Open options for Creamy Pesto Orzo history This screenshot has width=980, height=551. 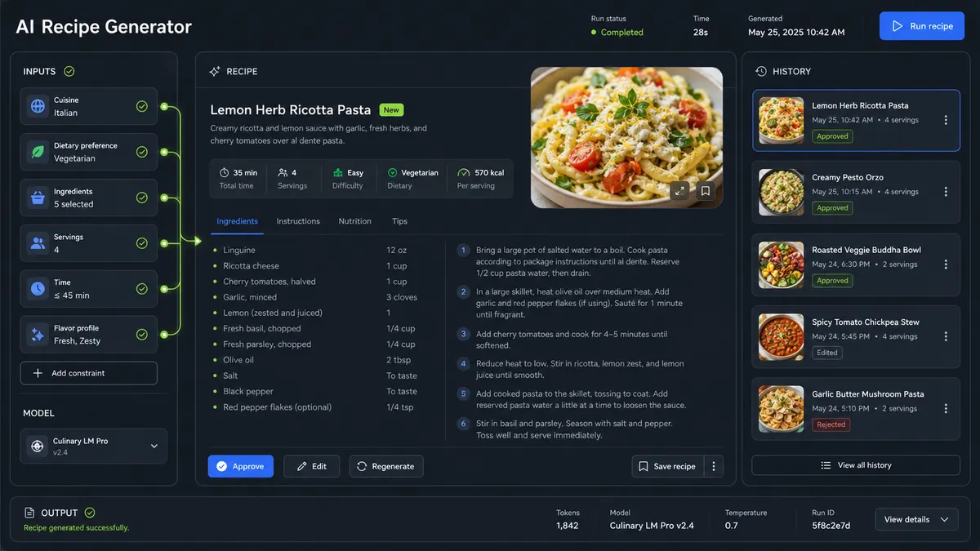(946, 192)
